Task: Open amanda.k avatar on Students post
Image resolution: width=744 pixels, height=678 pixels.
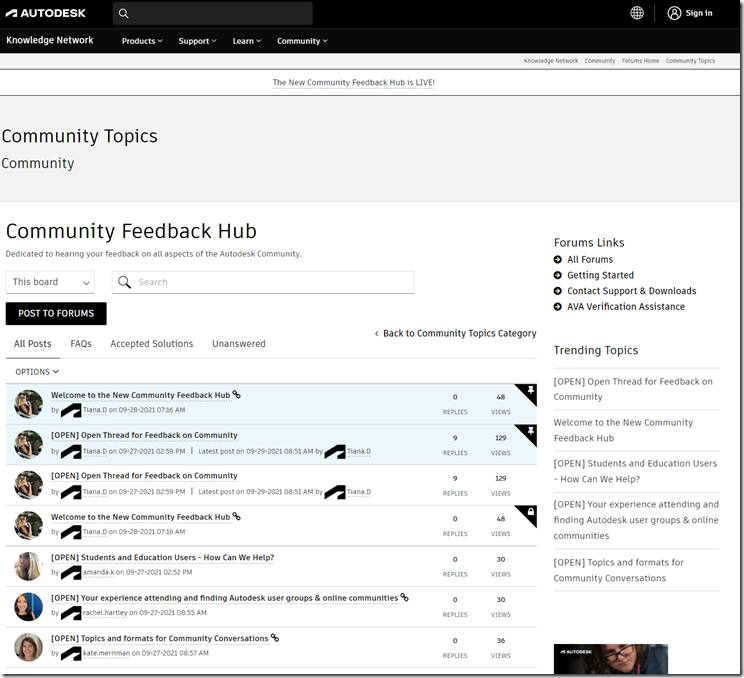Action: click(x=28, y=566)
